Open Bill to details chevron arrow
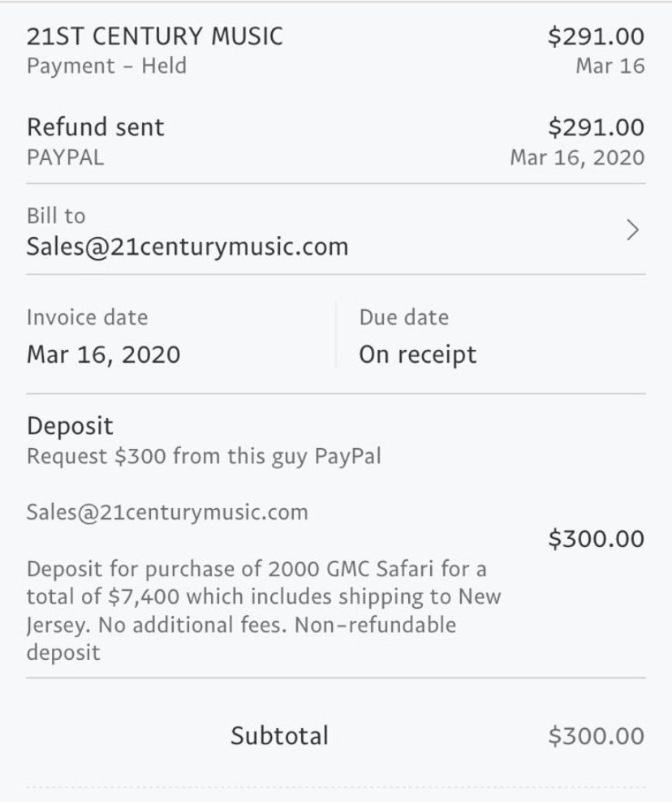 (632, 231)
